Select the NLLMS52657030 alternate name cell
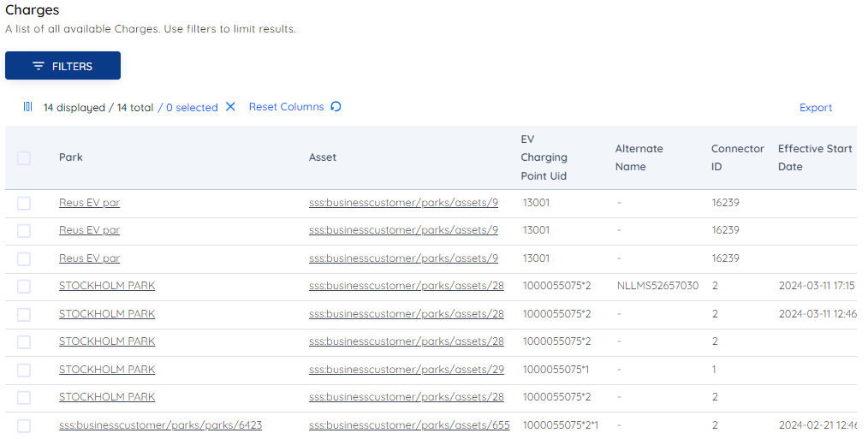 (657, 286)
